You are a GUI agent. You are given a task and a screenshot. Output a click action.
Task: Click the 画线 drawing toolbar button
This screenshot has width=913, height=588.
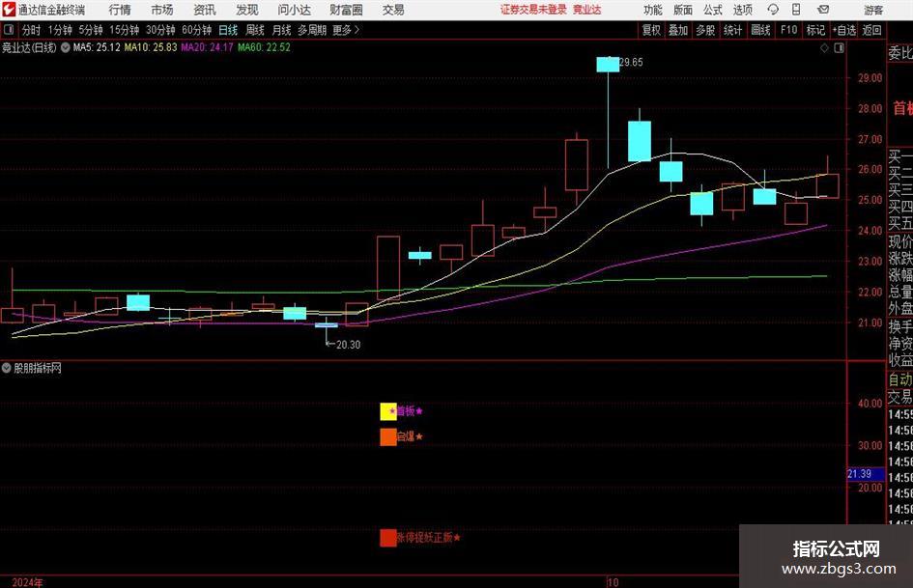(x=760, y=30)
